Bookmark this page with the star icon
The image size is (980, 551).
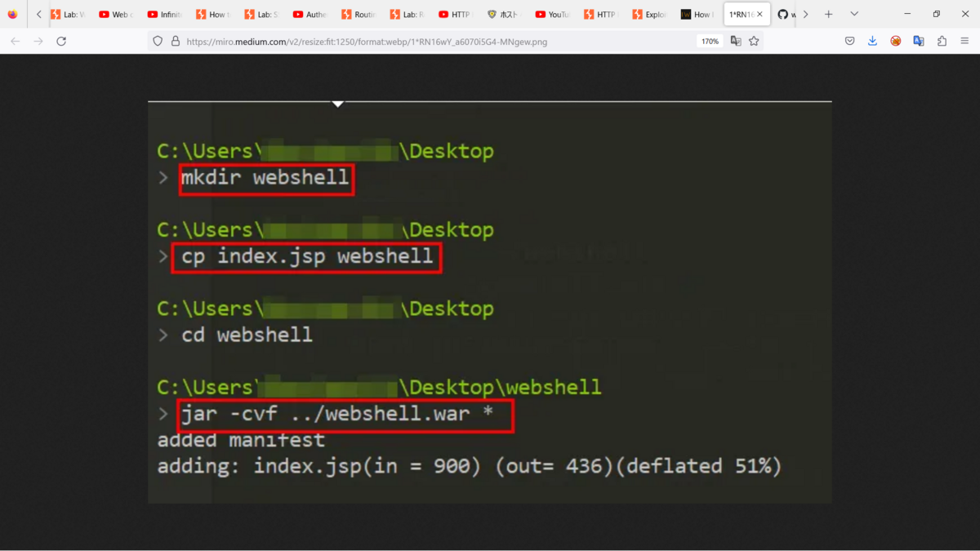pos(754,40)
